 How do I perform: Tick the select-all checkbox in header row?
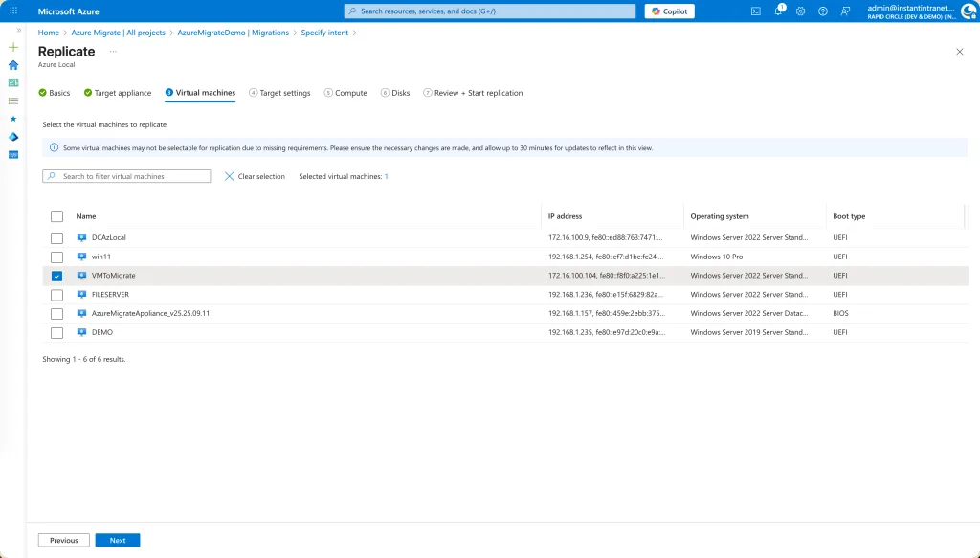tap(56, 216)
